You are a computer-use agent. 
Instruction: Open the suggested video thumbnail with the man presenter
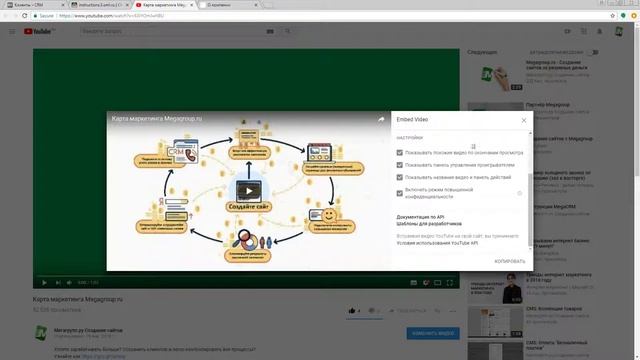coord(495,288)
